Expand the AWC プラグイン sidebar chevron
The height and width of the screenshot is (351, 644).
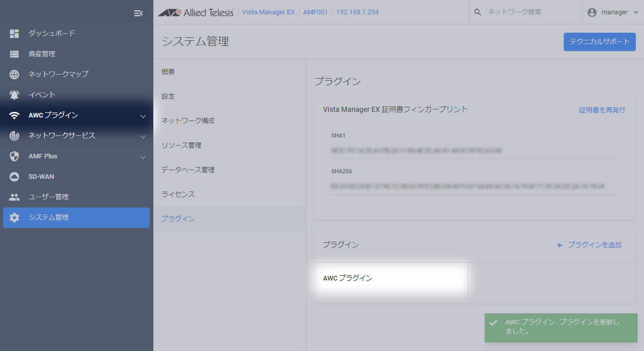tap(143, 116)
